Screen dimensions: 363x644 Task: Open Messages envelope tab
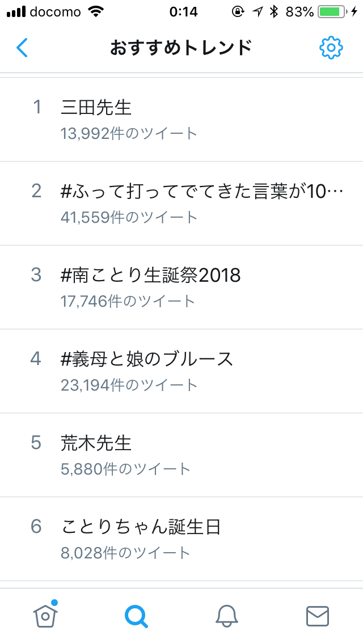click(x=318, y=616)
